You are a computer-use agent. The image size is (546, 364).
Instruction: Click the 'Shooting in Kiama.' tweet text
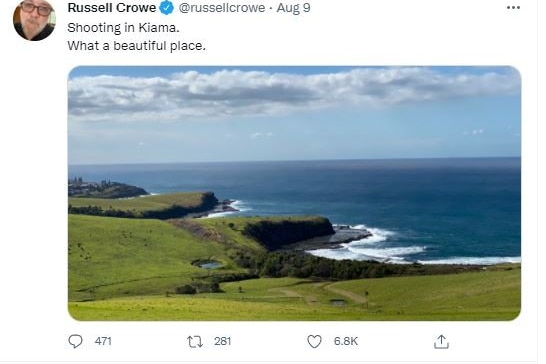(125, 28)
